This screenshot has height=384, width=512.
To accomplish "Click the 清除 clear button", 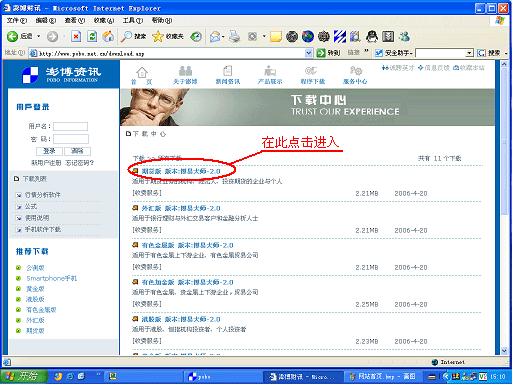I will [77, 151].
